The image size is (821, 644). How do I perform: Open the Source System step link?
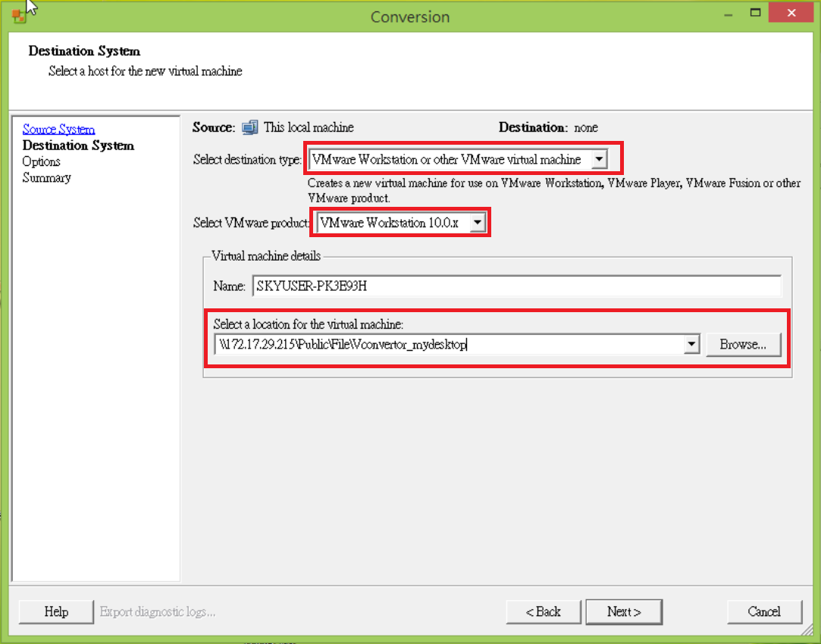tap(58, 130)
